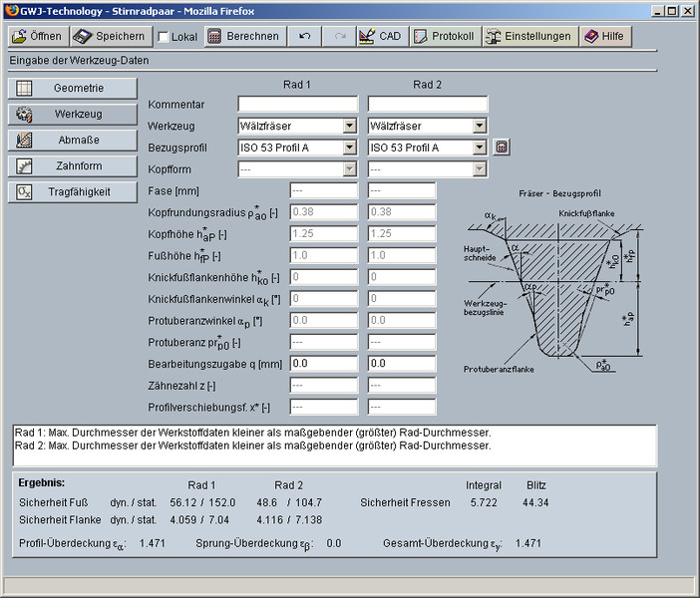Expand Werkzeug dropdown for Rad 2

coord(480,127)
